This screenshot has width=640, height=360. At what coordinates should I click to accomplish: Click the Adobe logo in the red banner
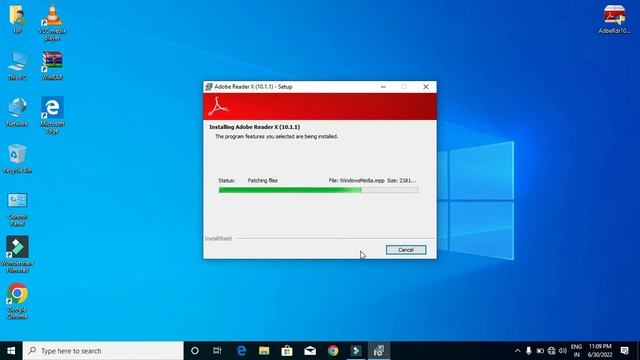coord(218,107)
